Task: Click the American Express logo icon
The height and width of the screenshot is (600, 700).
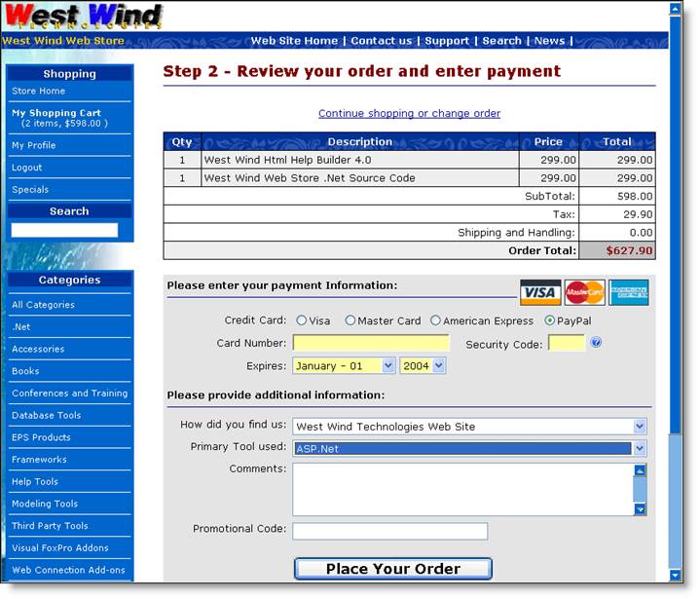Action: [x=629, y=292]
